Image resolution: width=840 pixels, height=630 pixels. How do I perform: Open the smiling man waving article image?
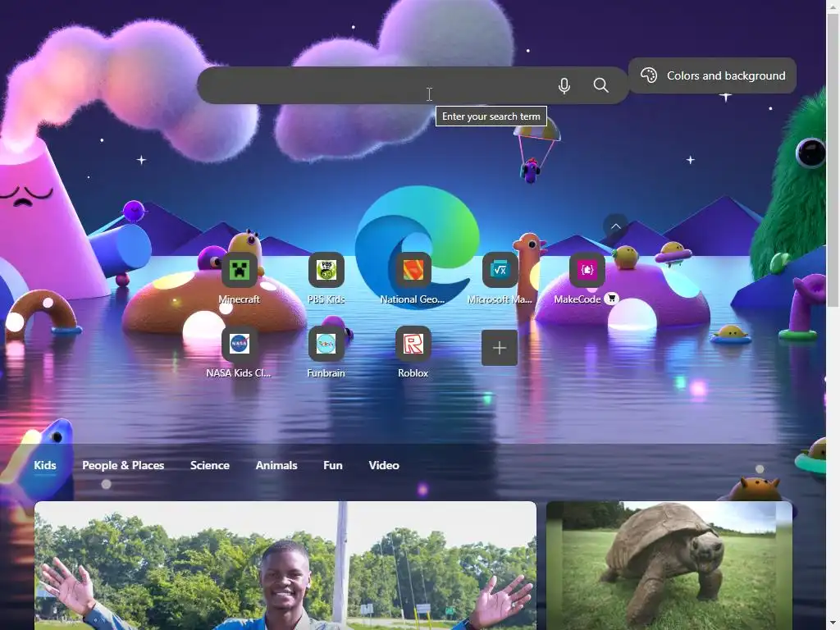point(285,565)
